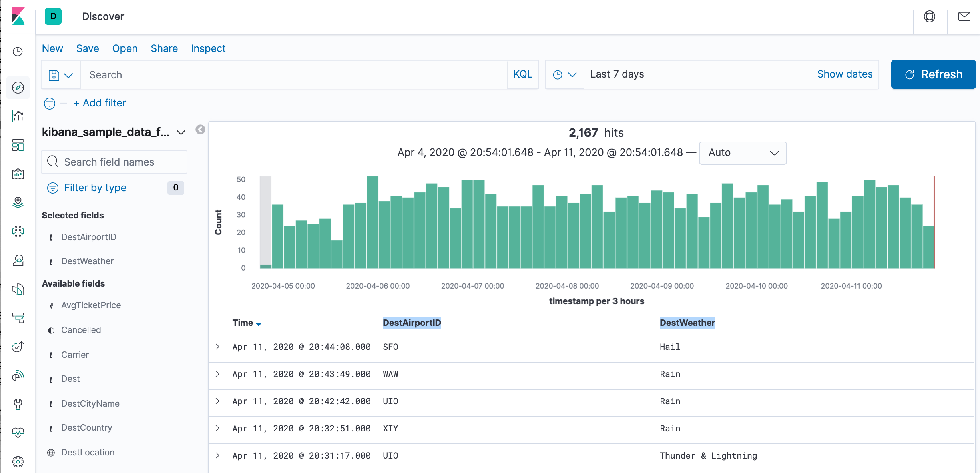The image size is (980, 473).
Task: Open the help lifebuoy icon
Action: point(930,16)
